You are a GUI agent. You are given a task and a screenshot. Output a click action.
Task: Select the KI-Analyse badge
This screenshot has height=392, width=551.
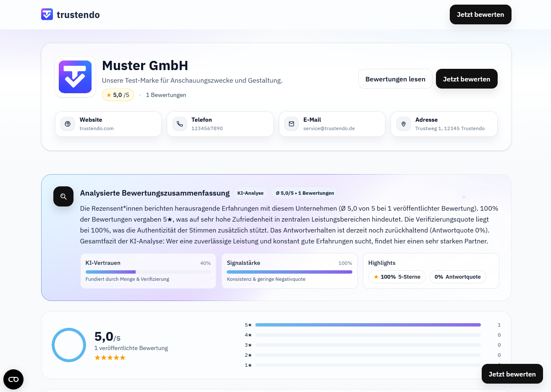250,193
